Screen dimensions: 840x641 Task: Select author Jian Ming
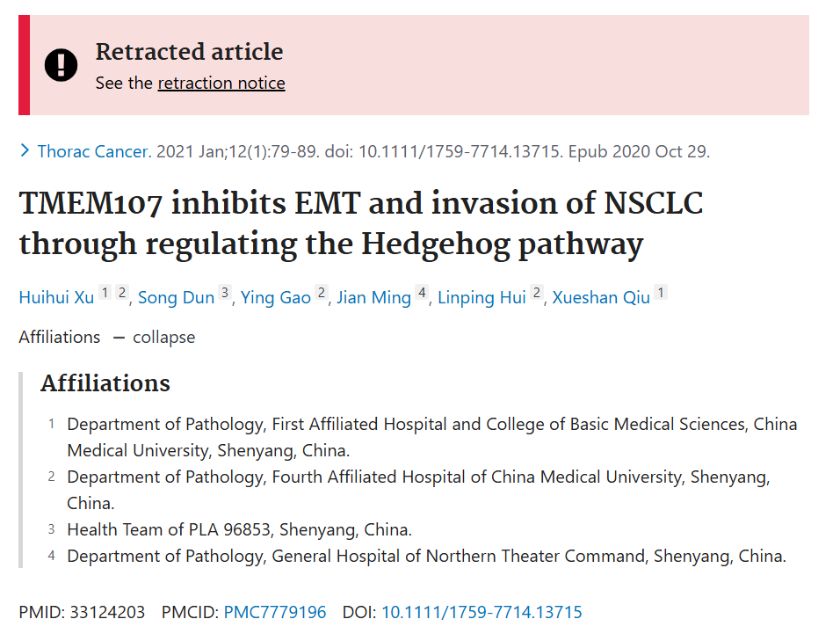click(373, 297)
